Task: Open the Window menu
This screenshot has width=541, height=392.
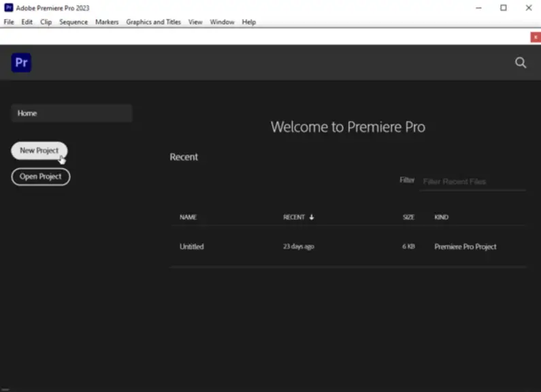Action: (x=223, y=22)
